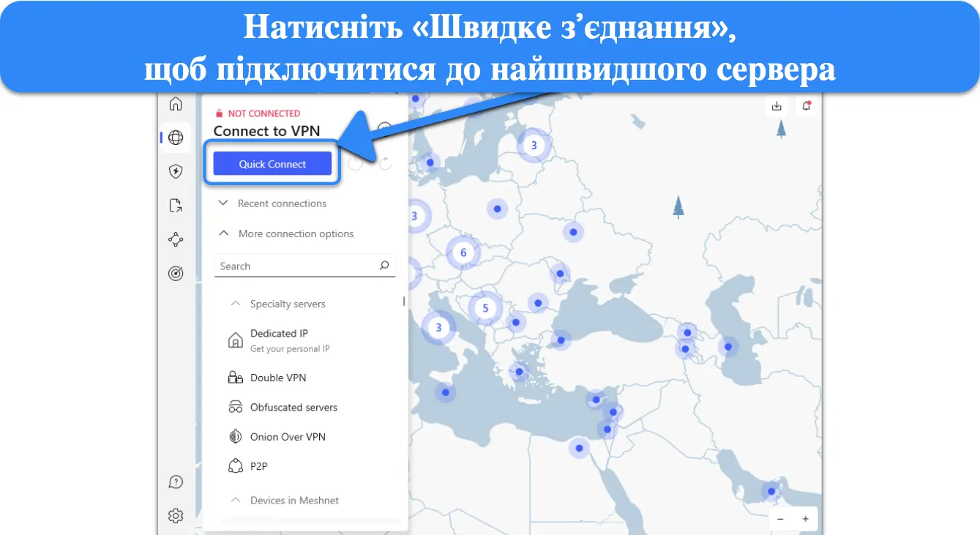980x535 pixels.
Task: Select the globe VPN map icon
Action: point(176,138)
